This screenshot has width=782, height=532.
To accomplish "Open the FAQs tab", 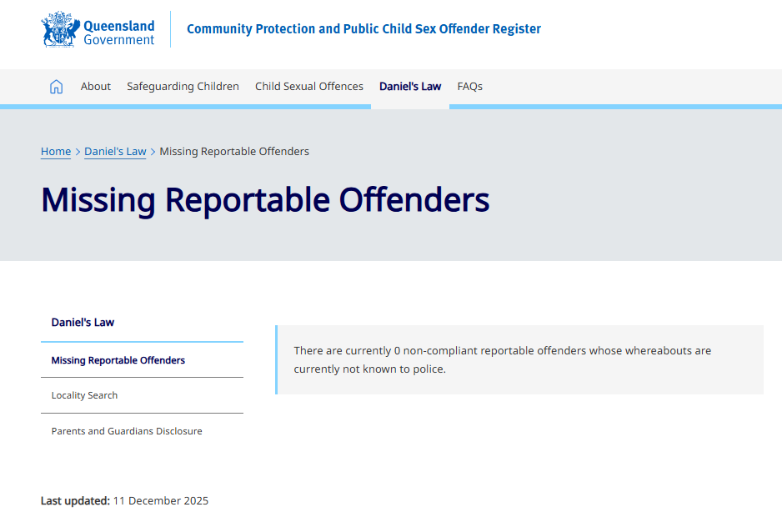I will 469,86.
